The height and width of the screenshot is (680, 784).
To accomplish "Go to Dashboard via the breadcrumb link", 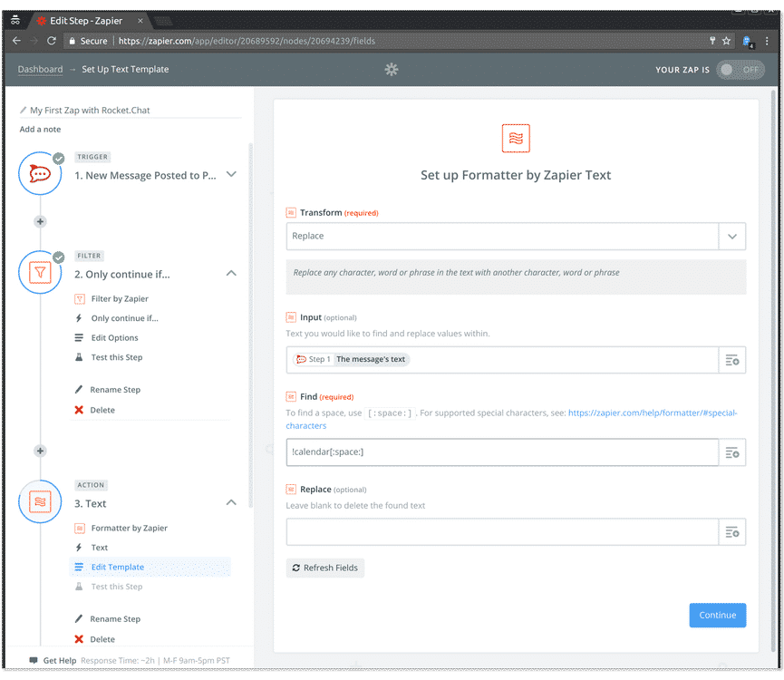I will point(41,69).
